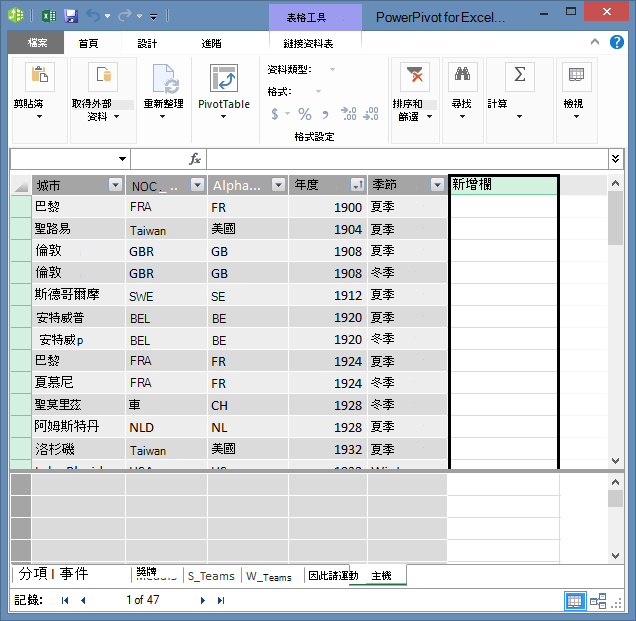Select the Advanced (進階) ribbon tab
The width and height of the screenshot is (636, 621).
tap(212, 43)
